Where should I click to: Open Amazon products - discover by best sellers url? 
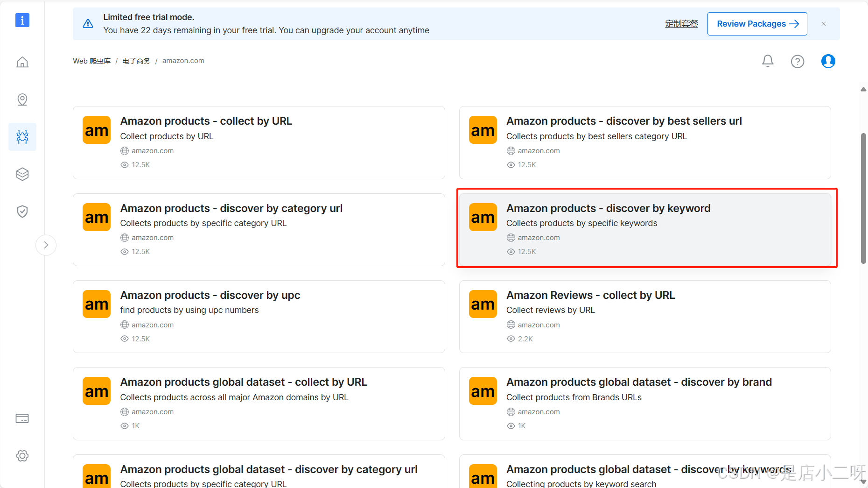tap(624, 121)
